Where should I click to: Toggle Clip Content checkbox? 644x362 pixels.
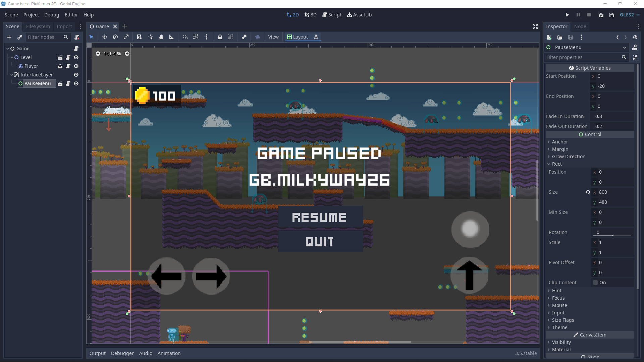tap(595, 283)
